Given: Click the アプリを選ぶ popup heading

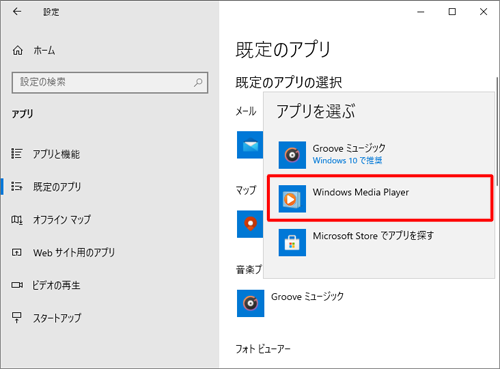Looking at the screenshot, I should [316, 111].
